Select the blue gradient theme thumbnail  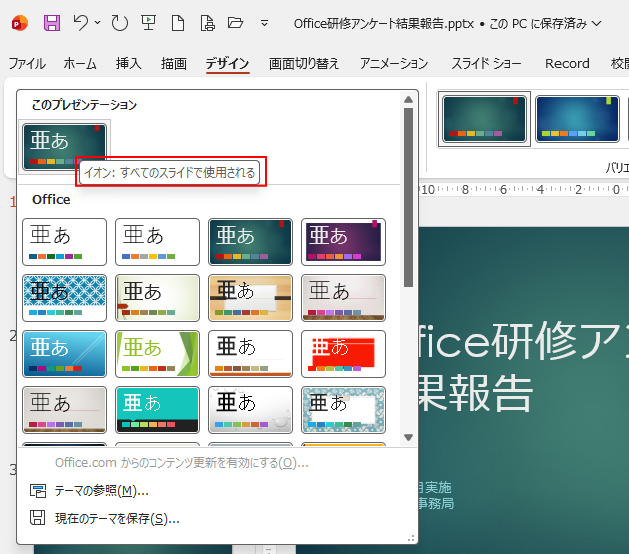tap(64, 354)
